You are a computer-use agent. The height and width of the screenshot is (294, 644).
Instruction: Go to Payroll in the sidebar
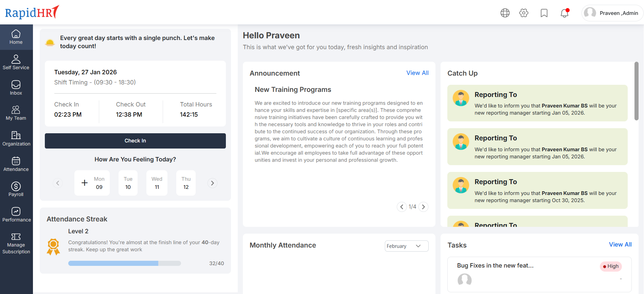(x=16, y=189)
